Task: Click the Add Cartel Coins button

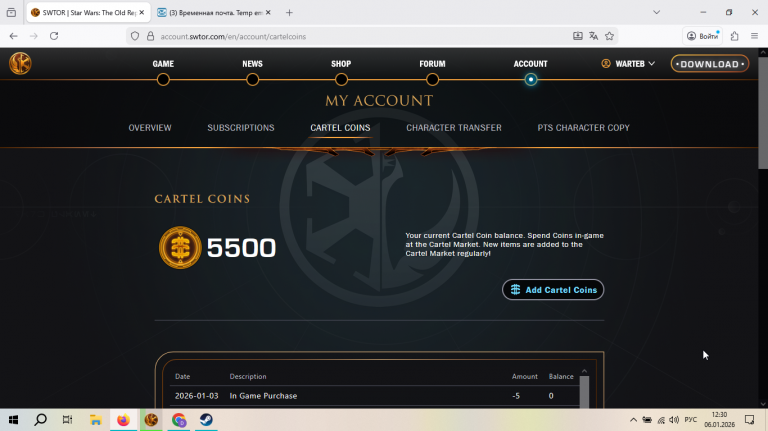Action: pos(553,289)
